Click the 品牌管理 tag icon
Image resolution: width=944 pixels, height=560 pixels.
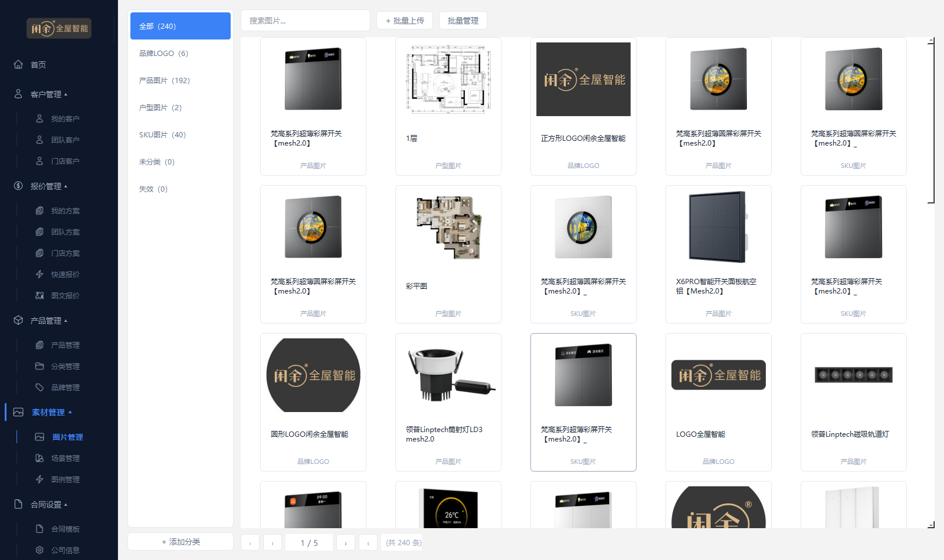tap(40, 387)
